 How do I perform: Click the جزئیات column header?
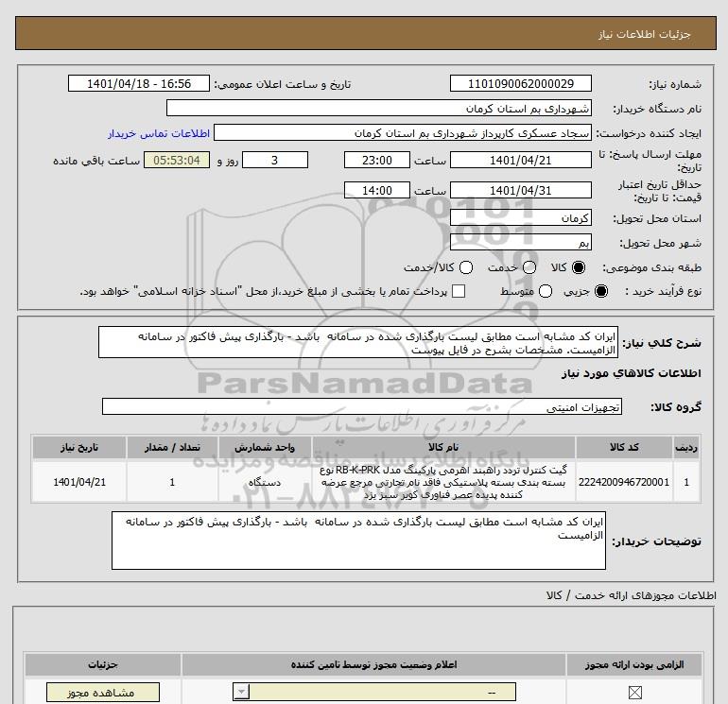[103, 664]
